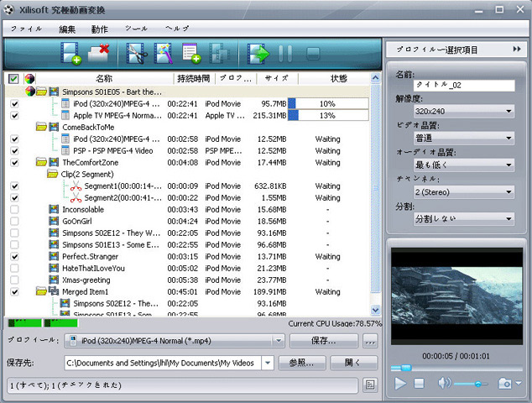532x403 pixels.
Task: Check the GoOnGirl item checkbox
Action: click(x=14, y=221)
